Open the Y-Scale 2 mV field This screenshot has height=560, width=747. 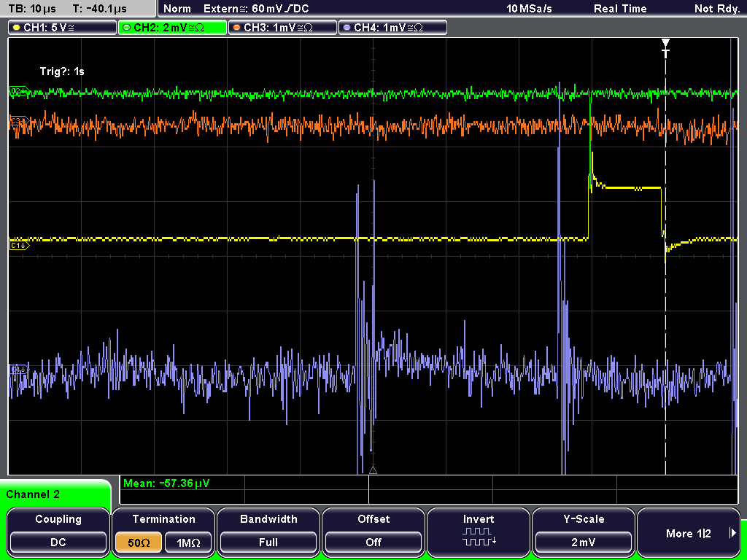[x=584, y=532]
